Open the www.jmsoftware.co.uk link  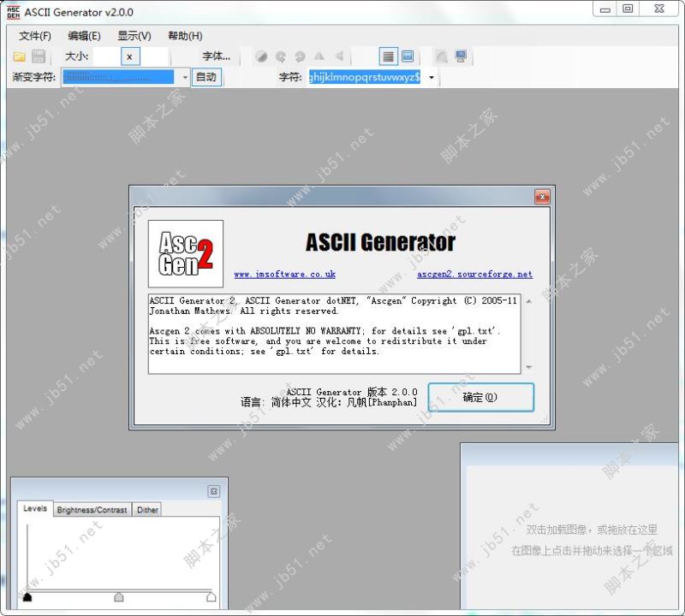point(285,274)
